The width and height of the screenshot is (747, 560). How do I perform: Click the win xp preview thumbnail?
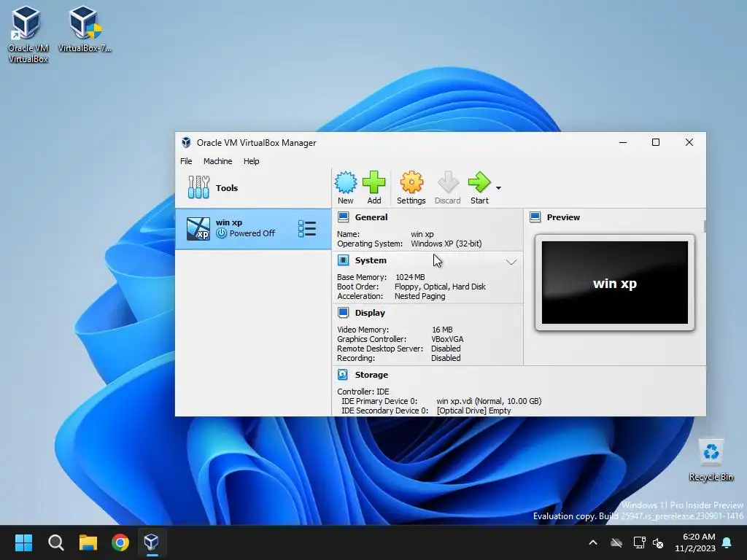point(614,282)
